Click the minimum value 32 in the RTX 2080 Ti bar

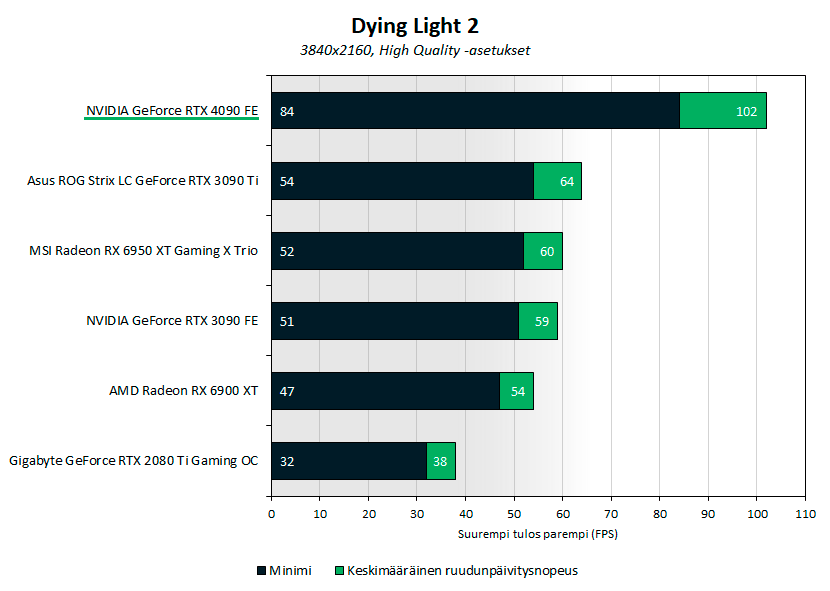[x=287, y=461]
